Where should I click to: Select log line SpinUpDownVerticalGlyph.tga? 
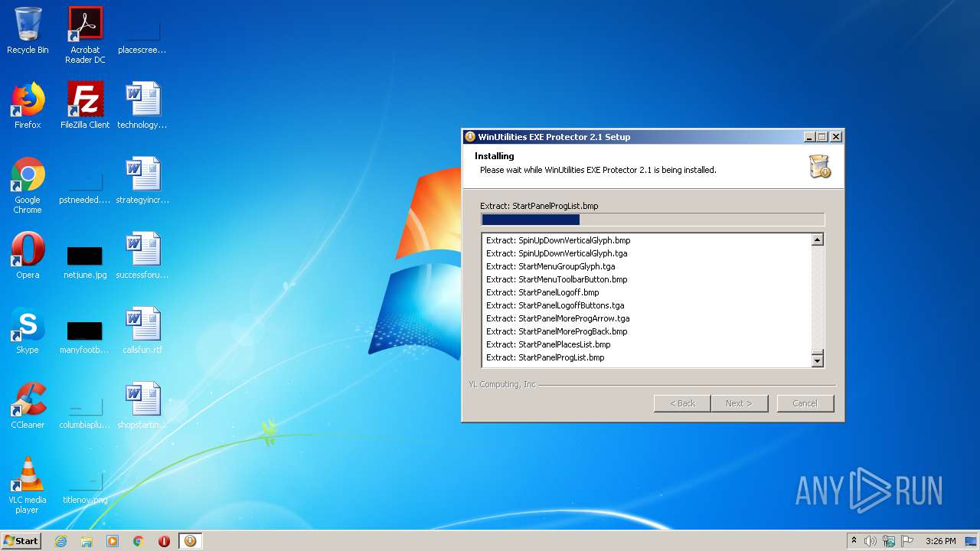pos(557,253)
